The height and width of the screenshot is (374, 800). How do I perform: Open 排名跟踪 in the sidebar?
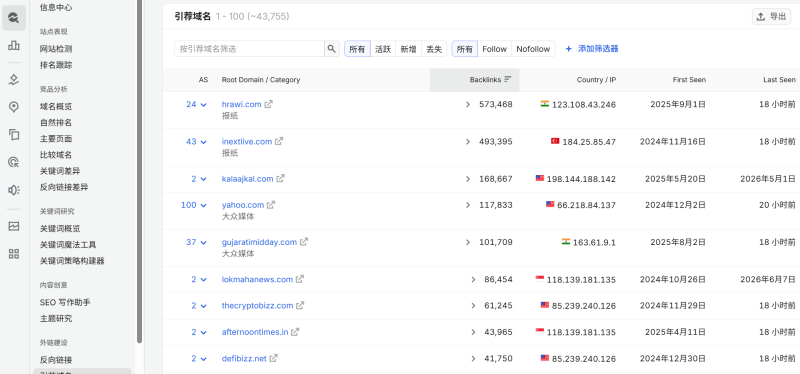[x=56, y=65]
